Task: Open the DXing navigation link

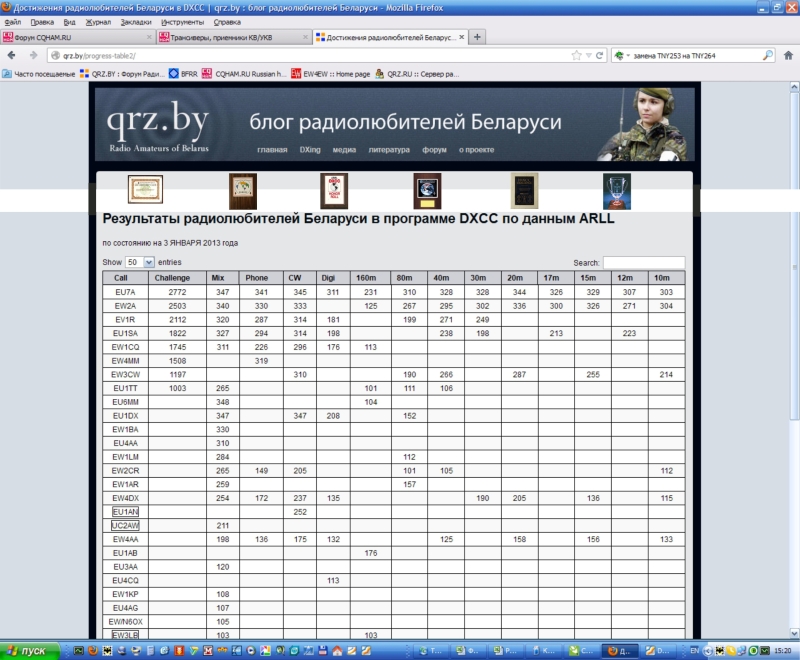Action: tap(309, 150)
